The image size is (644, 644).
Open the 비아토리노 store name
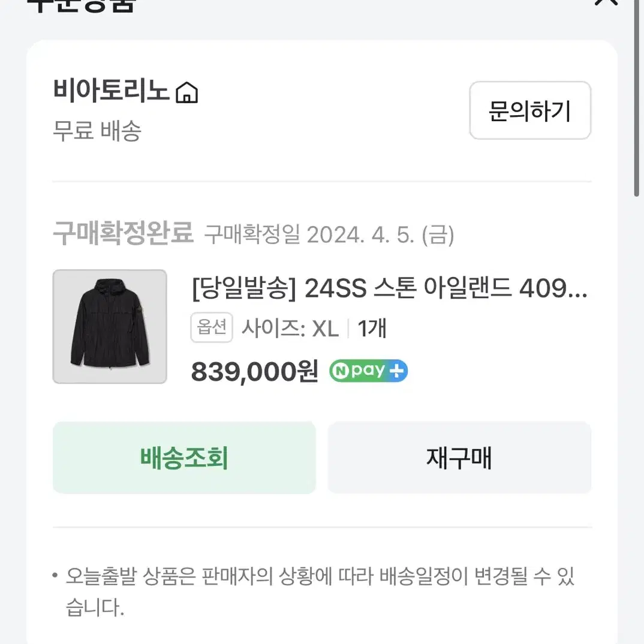click(x=111, y=90)
